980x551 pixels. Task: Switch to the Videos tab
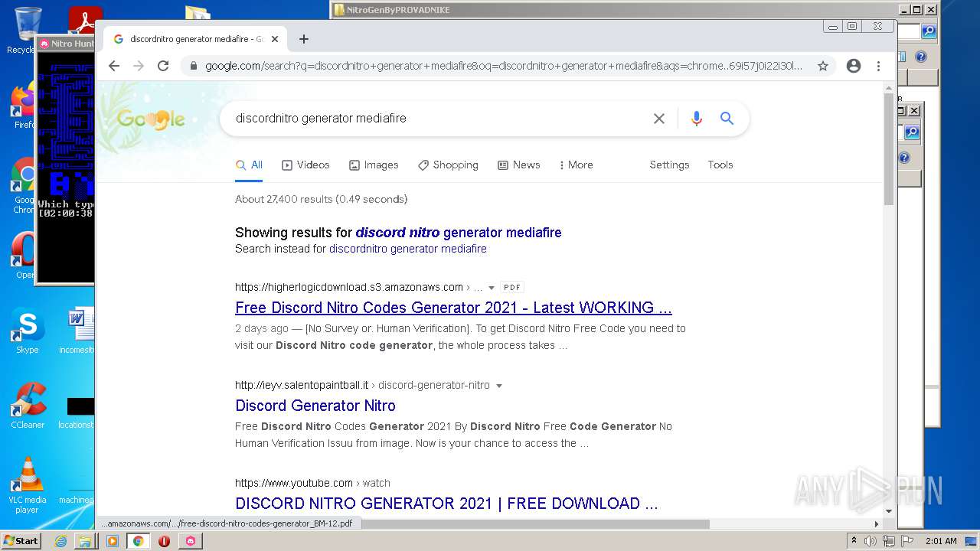(x=305, y=165)
